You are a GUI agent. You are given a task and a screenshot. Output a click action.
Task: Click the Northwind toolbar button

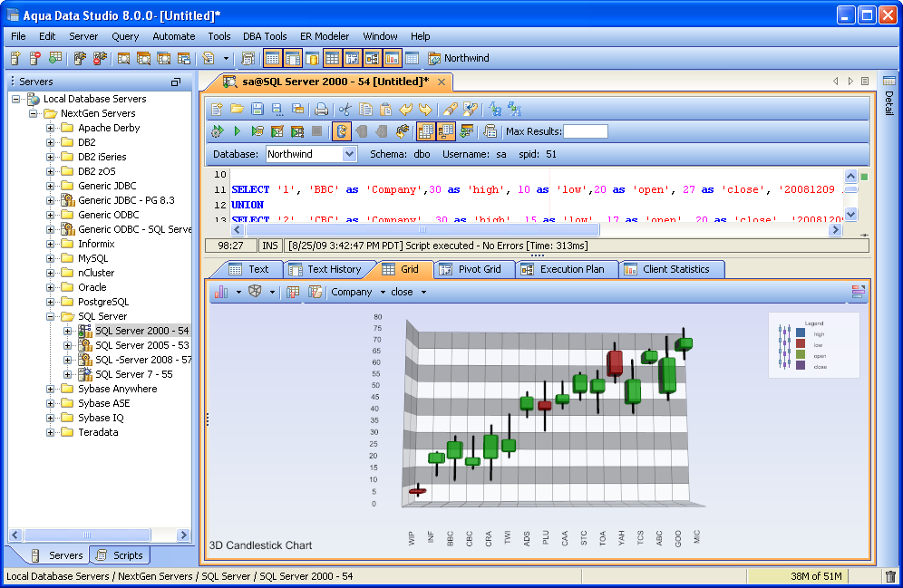coord(459,58)
